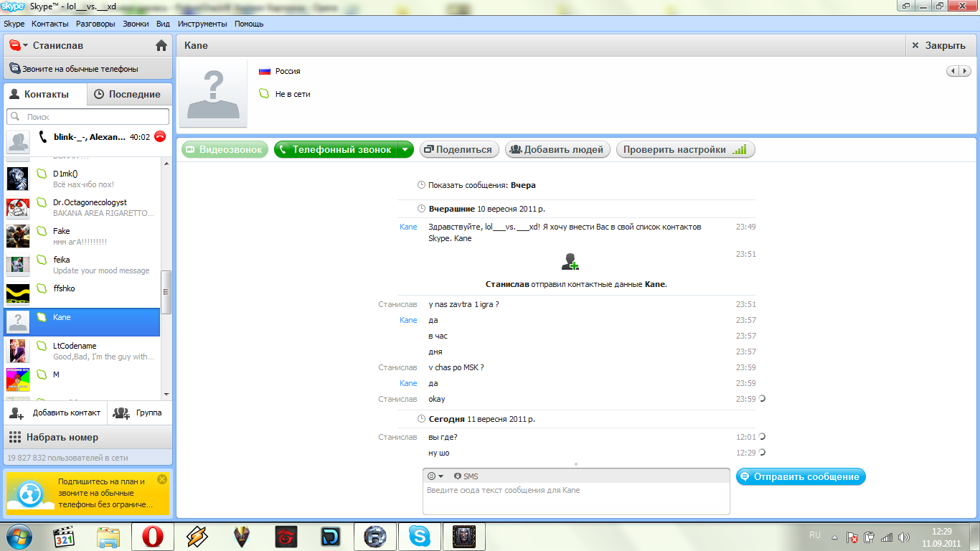
Task: End the blink-_- call with red hang-up icon
Action: point(160,136)
